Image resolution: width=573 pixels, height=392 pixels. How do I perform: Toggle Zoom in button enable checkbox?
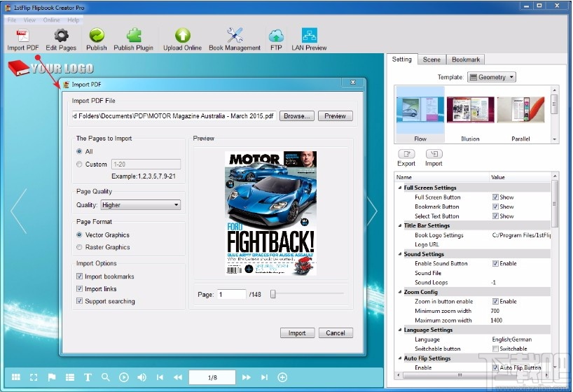tap(495, 302)
